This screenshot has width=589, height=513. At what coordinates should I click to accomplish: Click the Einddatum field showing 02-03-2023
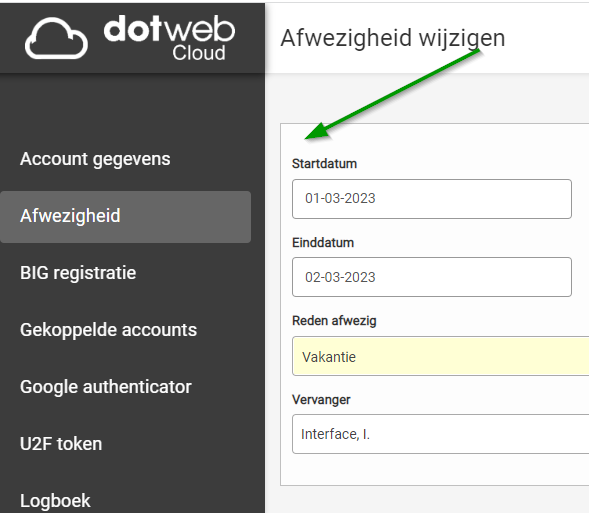click(432, 277)
